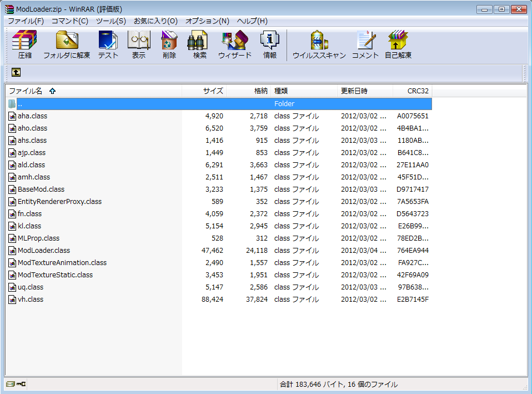The height and width of the screenshot is (394, 532).
Task: Sort by 更新日時 column header
Action: pos(365,91)
